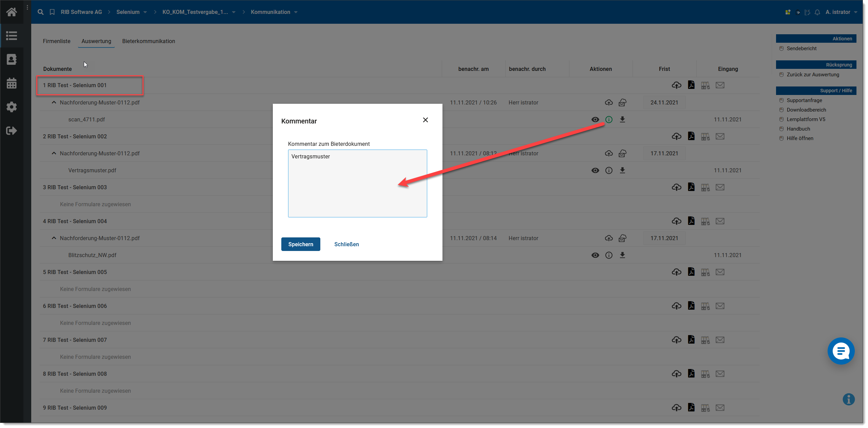The width and height of the screenshot is (868, 428).
Task: Collapse Nachforderung-Muster under Selenium 002
Action: [x=54, y=153]
